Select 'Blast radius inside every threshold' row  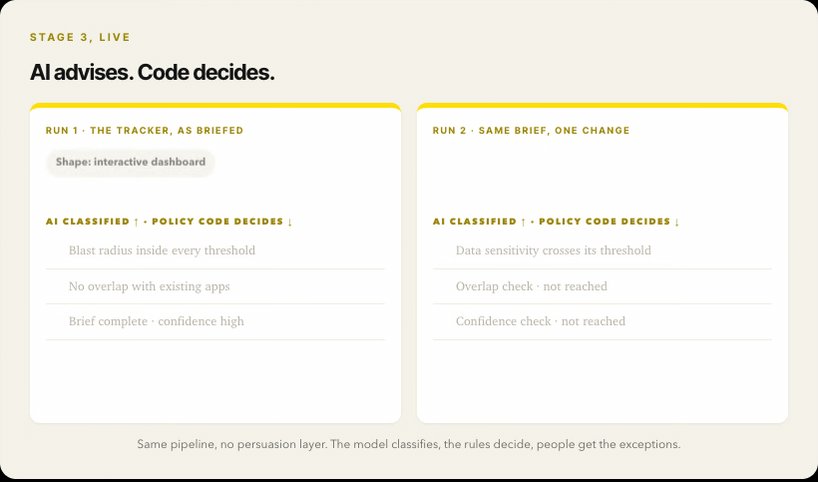tap(215, 251)
